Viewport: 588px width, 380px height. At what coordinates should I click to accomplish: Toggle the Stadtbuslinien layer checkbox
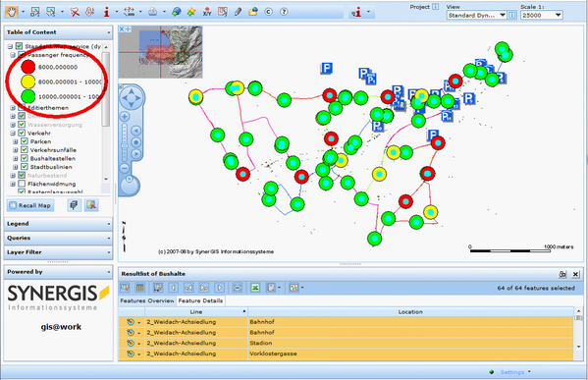pyautogui.click(x=25, y=167)
